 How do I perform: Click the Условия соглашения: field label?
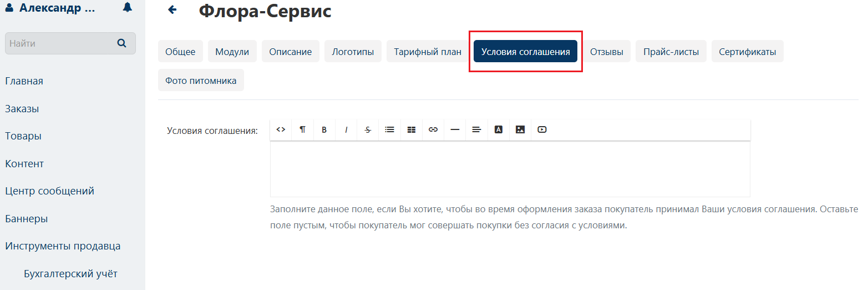coord(212,131)
